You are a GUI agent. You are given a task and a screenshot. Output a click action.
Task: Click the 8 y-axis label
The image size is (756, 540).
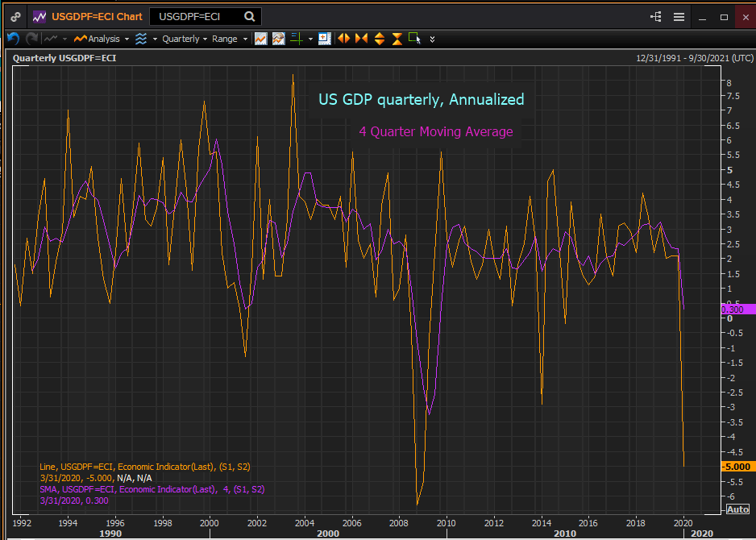pos(729,83)
